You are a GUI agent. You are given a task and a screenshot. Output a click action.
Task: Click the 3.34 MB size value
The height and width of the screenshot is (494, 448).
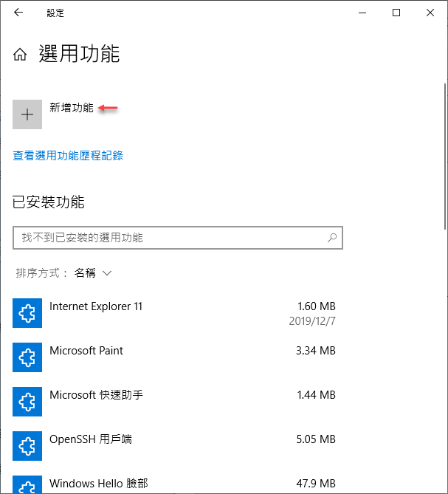click(x=316, y=351)
